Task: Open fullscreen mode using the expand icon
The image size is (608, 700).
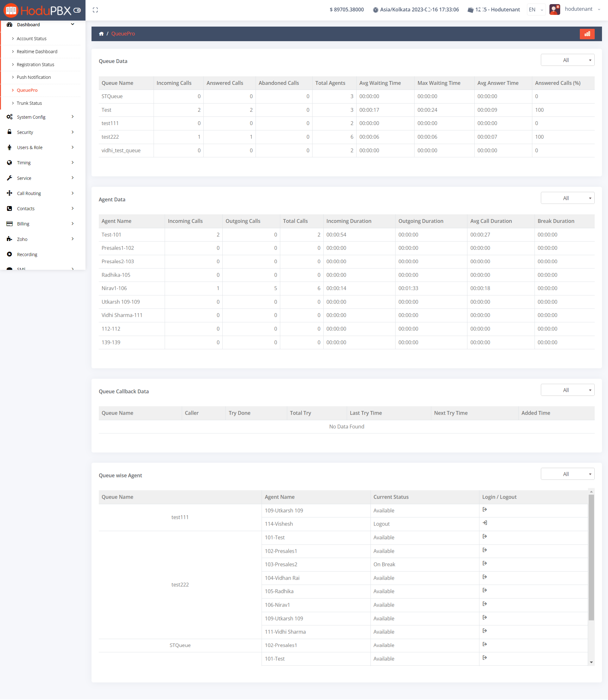Action: tap(95, 9)
